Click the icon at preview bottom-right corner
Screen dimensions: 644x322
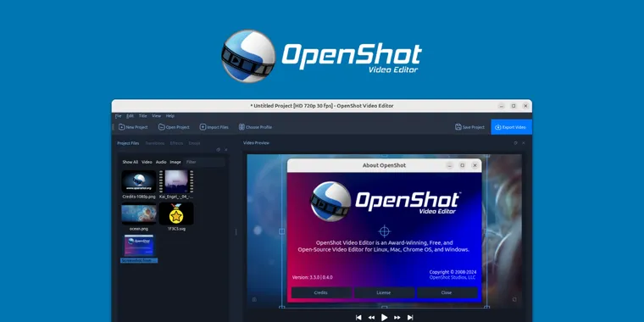514,299
